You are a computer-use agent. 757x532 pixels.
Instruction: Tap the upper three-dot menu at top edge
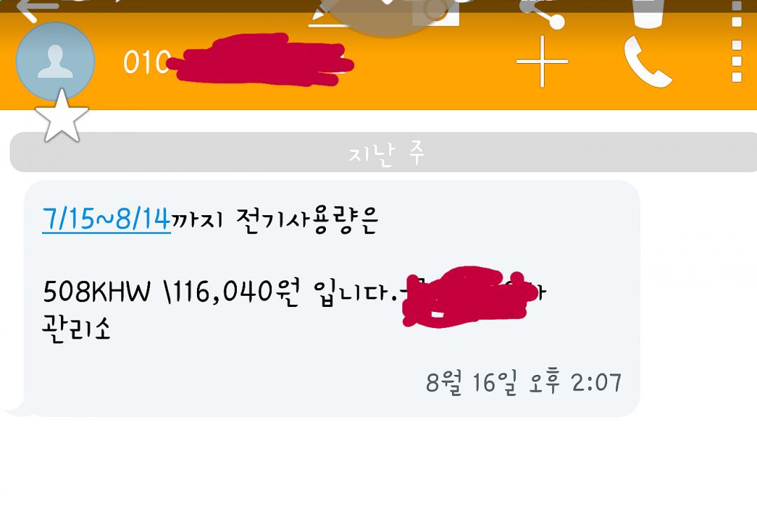point(737,13)
